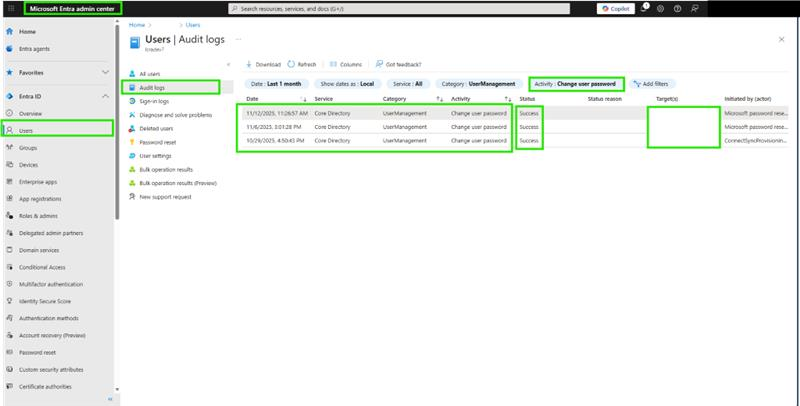
Task: Open the Activity Change user password filter
Action: tap(576, 84)
